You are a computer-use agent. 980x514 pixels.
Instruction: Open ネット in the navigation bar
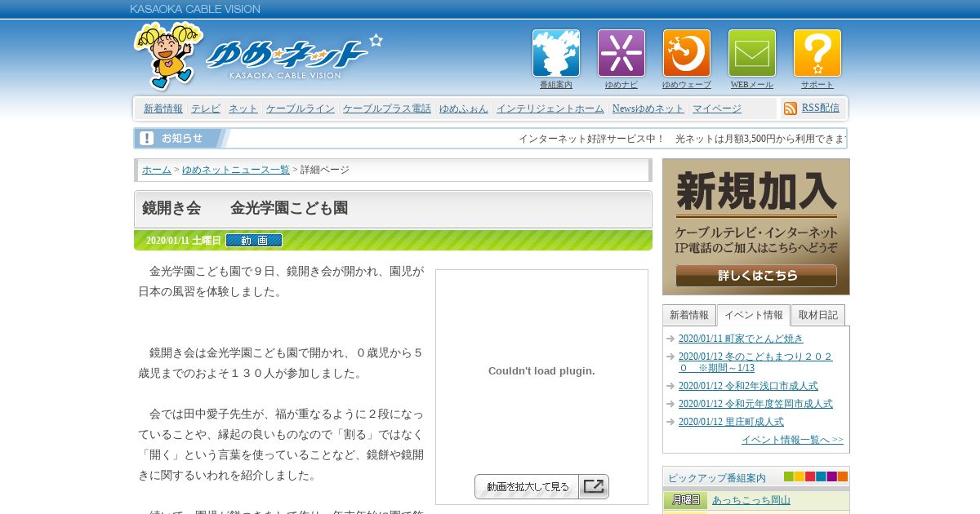(243, 109)
